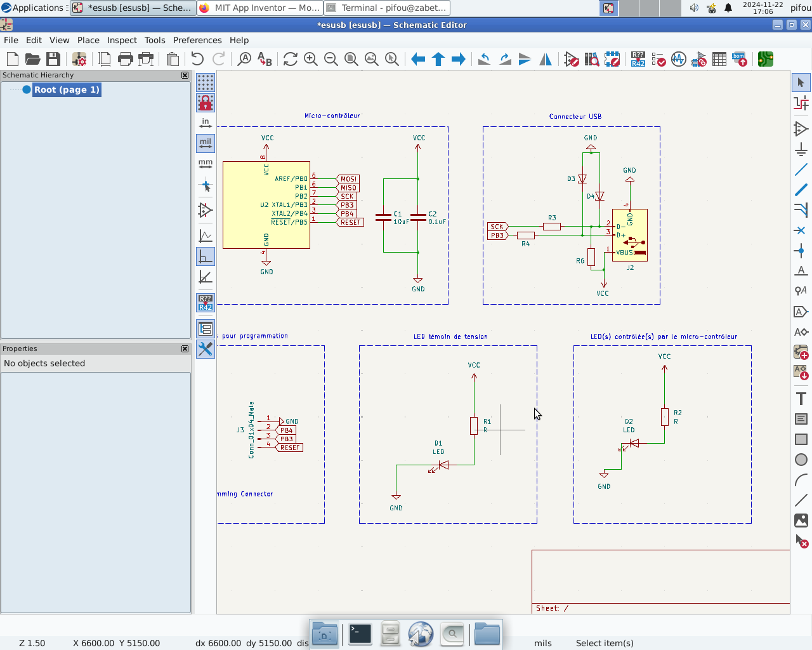812x650 pixels.
Task: Switch to MIT App Inventor taskbar window
Action: point(260,8)
